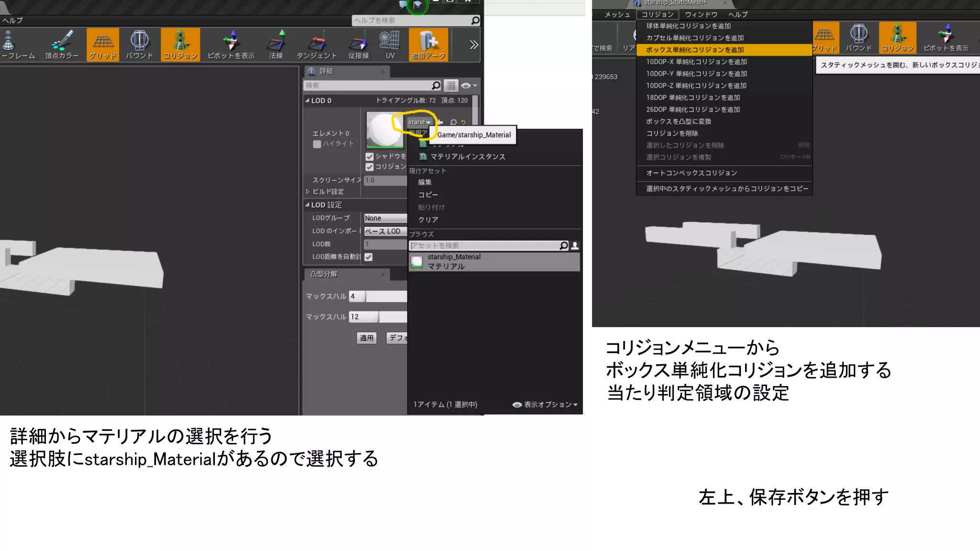Open the 表示オプション dropdown in the asset picker

click(545, 405)
